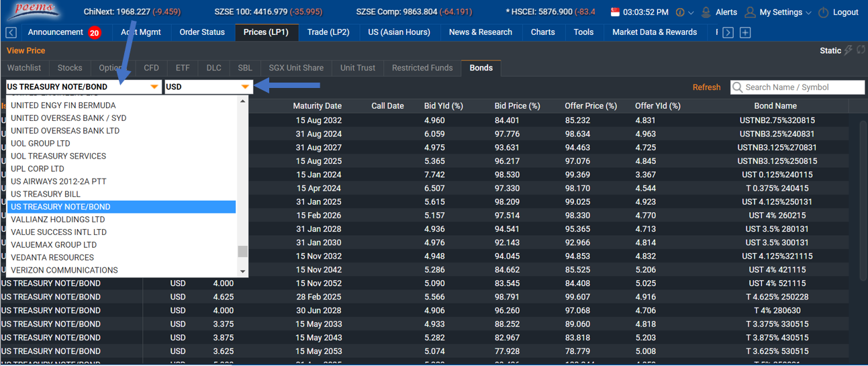The height and width of the screenshot is (366, 868).
Task: Open Alerts bell icon
Action: click(x=706, y=12)
